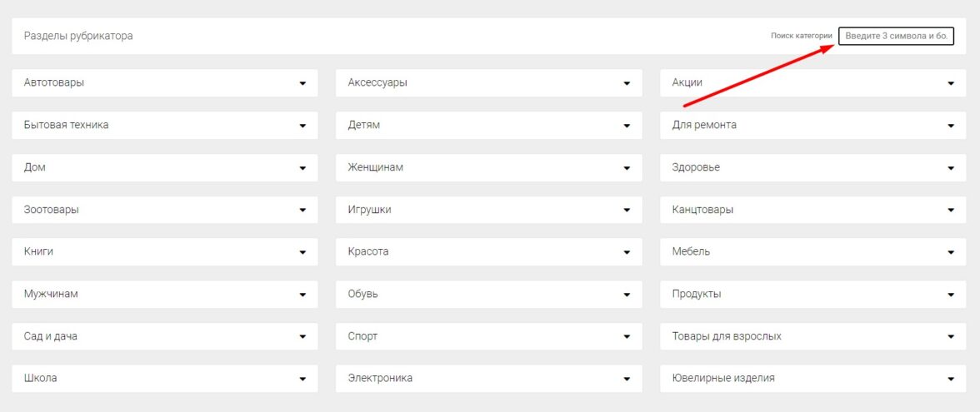Click the category search input field

point(896,37)
